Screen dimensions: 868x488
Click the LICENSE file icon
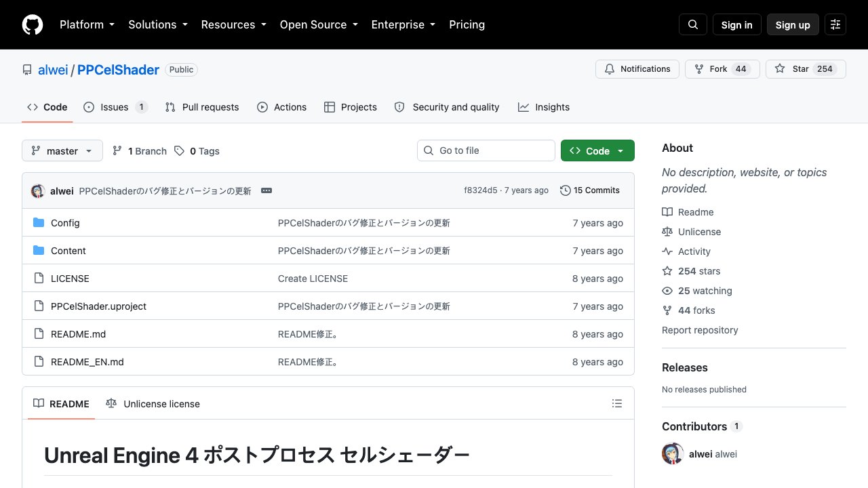coord(39,279)
